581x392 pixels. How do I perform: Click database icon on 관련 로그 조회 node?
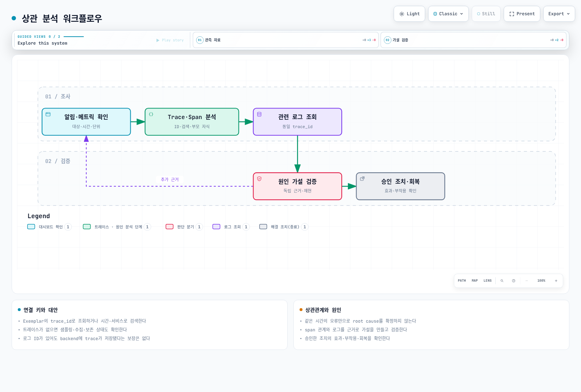point(259,114)
